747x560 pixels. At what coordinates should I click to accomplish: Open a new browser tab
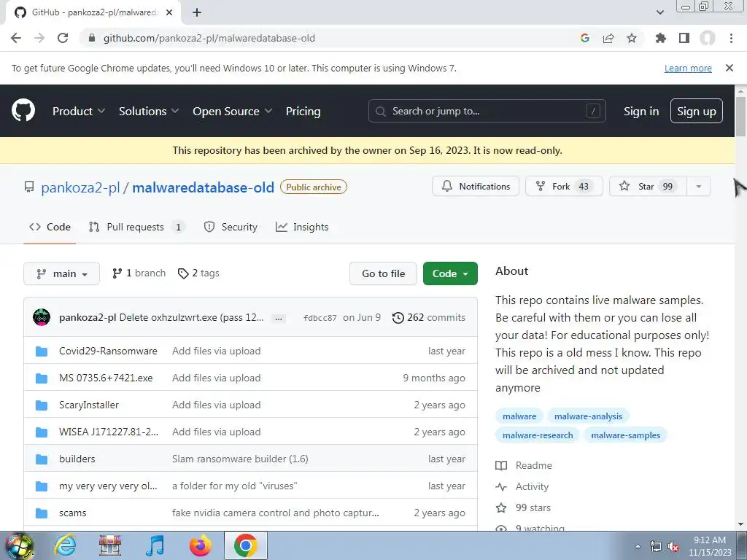tap(197, 12)
